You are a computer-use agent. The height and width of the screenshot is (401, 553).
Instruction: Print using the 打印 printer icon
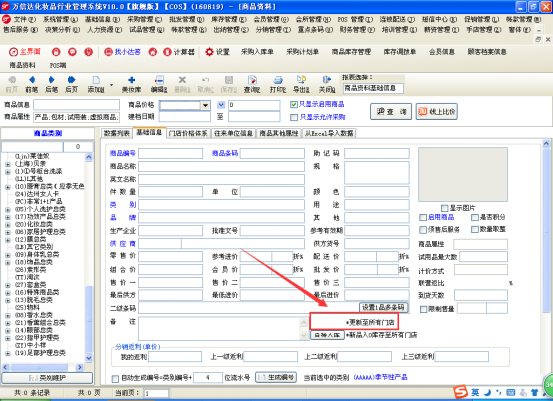[278, 80]
